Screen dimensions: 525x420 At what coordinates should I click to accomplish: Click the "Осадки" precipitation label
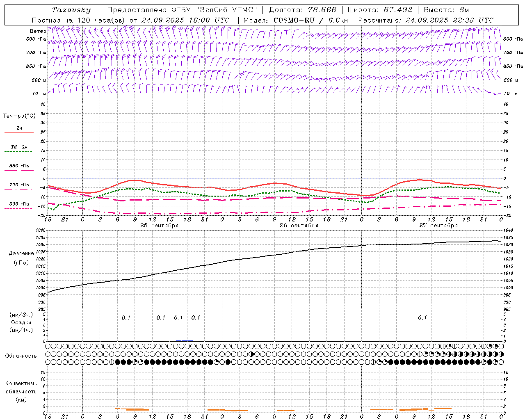tap(21, 322)
